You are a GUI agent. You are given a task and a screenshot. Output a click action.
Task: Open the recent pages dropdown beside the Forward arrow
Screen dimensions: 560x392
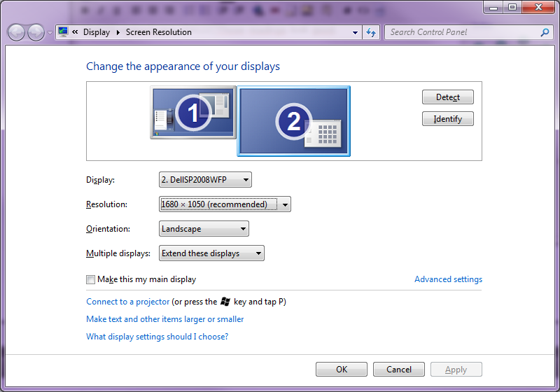(50, 32)
